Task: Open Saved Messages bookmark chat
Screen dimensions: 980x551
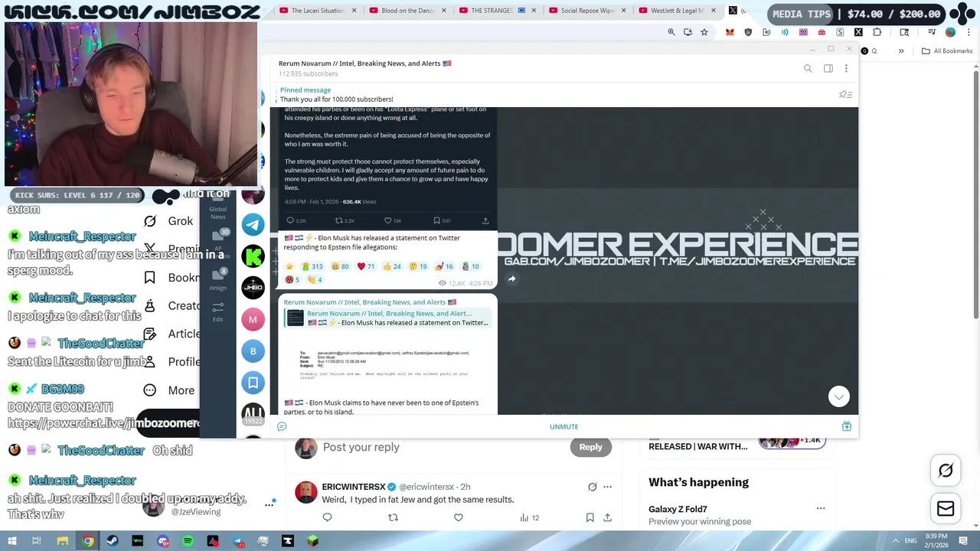Action: [x=253, y=383]
